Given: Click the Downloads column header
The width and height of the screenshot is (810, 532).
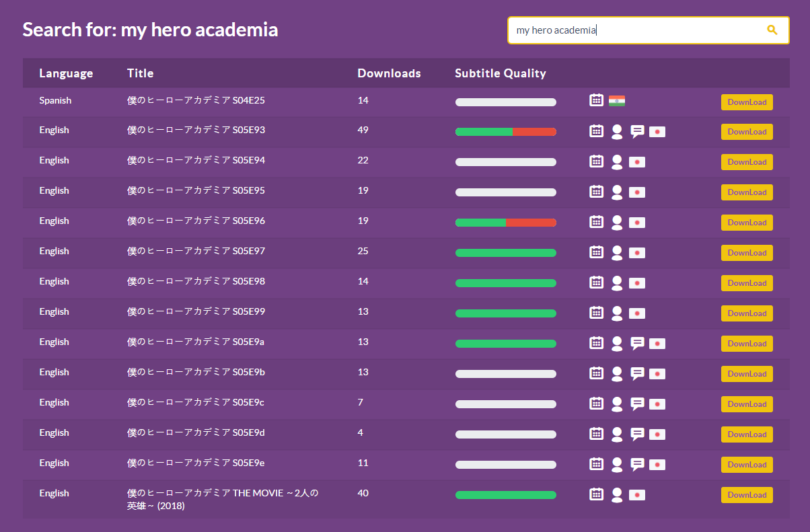Looking at the screenshot, I should click(389, 73).
